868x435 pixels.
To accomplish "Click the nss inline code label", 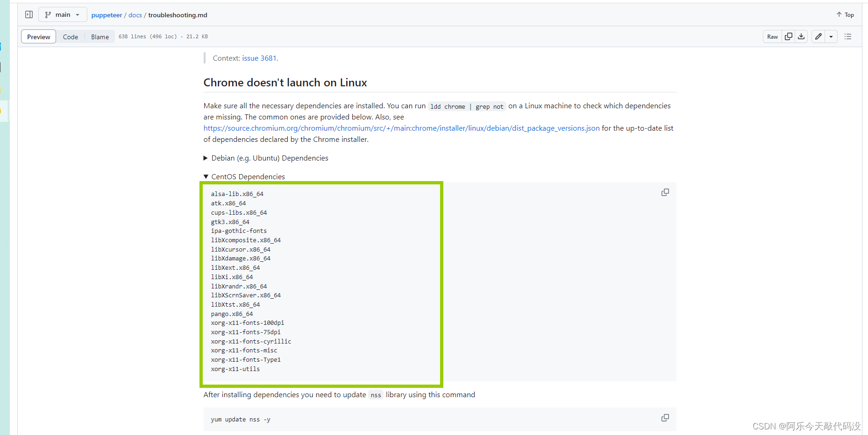I will (x=376, y=395).
